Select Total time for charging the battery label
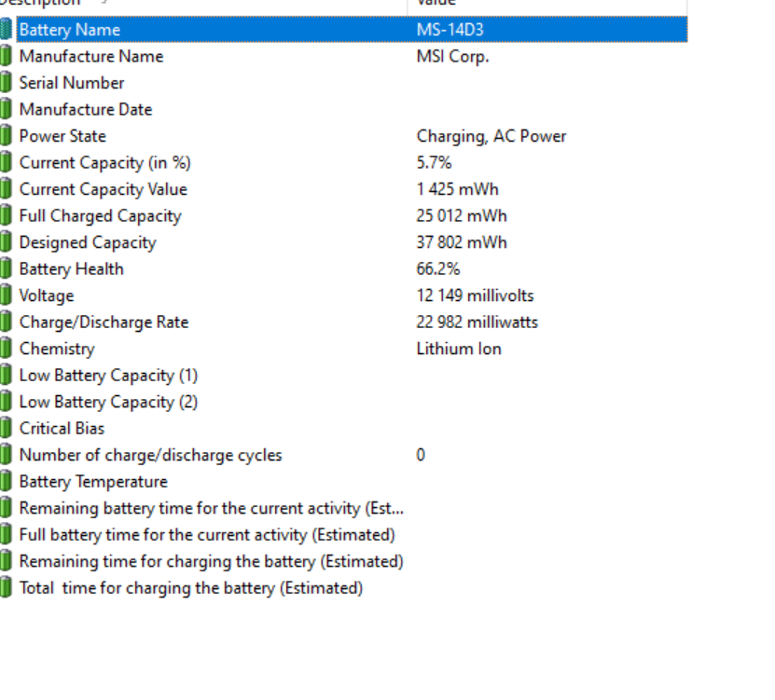This screenshot has height=700, width=775. click(191, 589)
